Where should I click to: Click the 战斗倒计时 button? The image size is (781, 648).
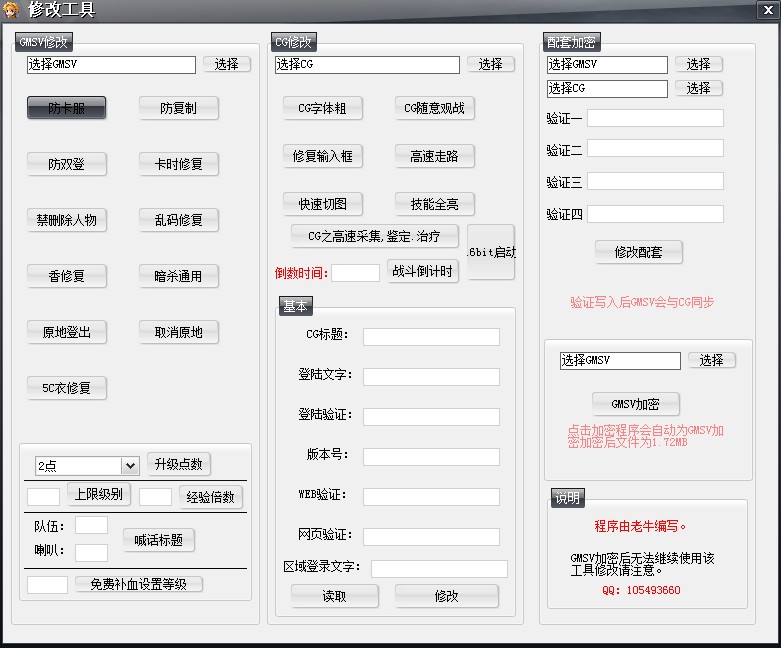click(x=422, y=271)
